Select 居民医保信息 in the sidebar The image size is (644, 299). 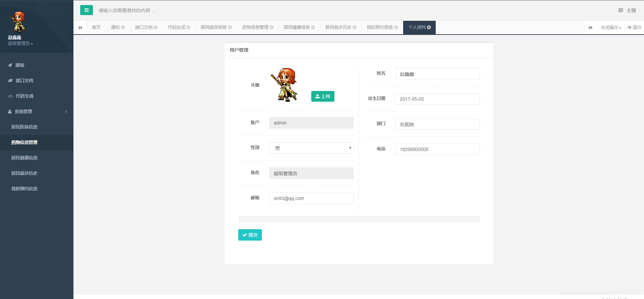tap(37, 127)
